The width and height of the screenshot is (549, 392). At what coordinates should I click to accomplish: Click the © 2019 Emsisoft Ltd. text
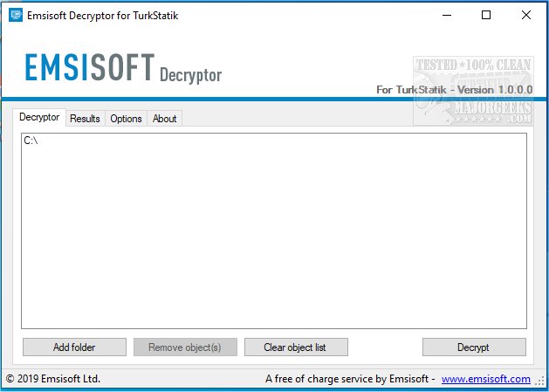(x=53, y=379)
